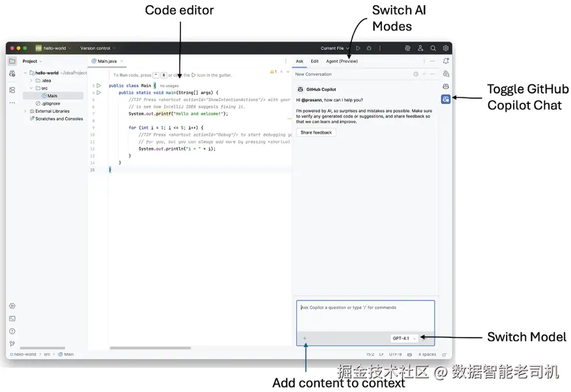571x392 pixels.
Task: Go to next highlighted problem arrow
Action: pos(288,71)
